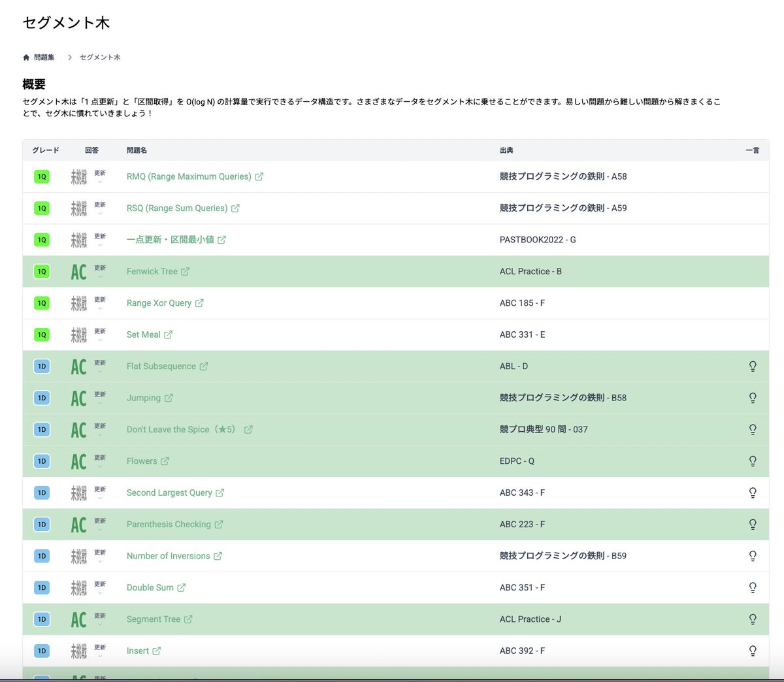Image resolution: width=784 pixels, height=682 pixels.
Task: Click セグメント木 breadcrumb item
Action: tap(100, 57)
